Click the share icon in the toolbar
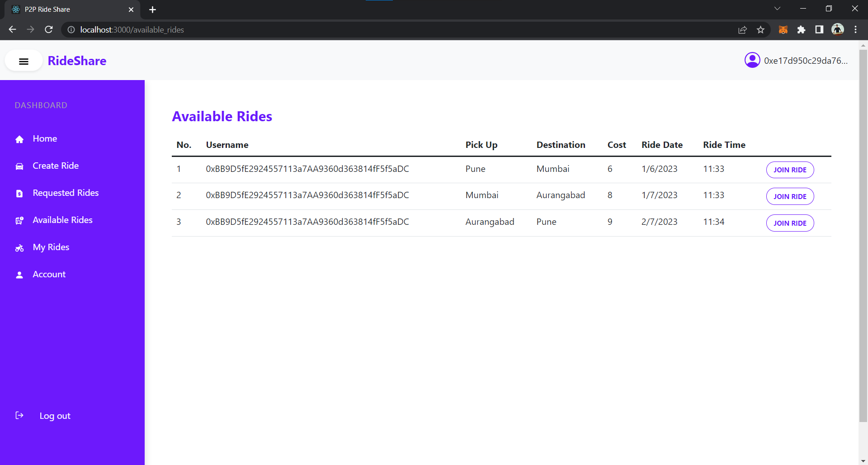 (x=743, y=29)
